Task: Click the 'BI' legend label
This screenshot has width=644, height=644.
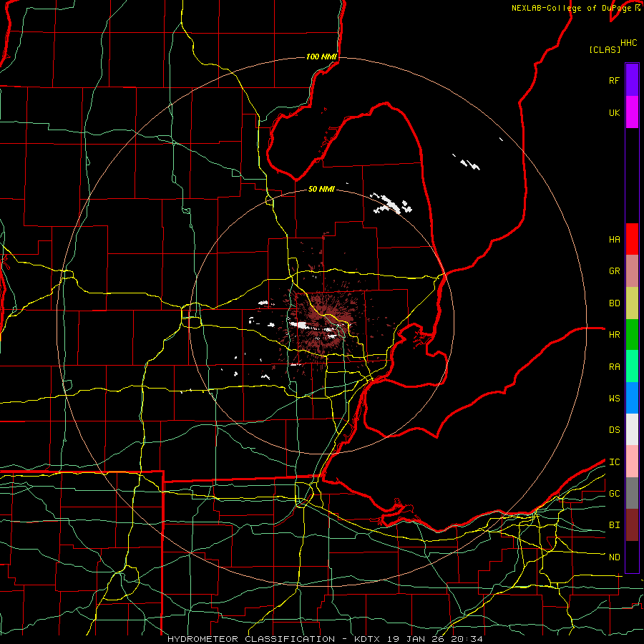Action: (x=614, y=525)
